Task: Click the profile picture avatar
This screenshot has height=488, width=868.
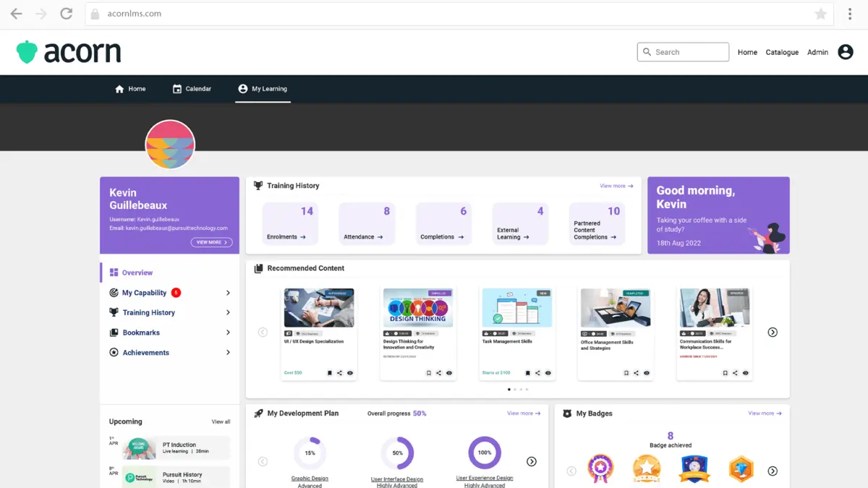Action: 170,145
